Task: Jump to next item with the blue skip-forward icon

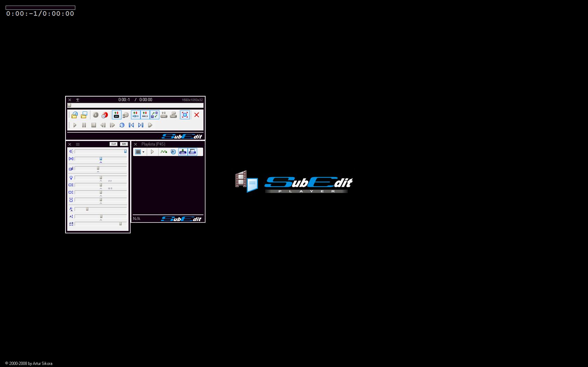Action: [141, 125]
